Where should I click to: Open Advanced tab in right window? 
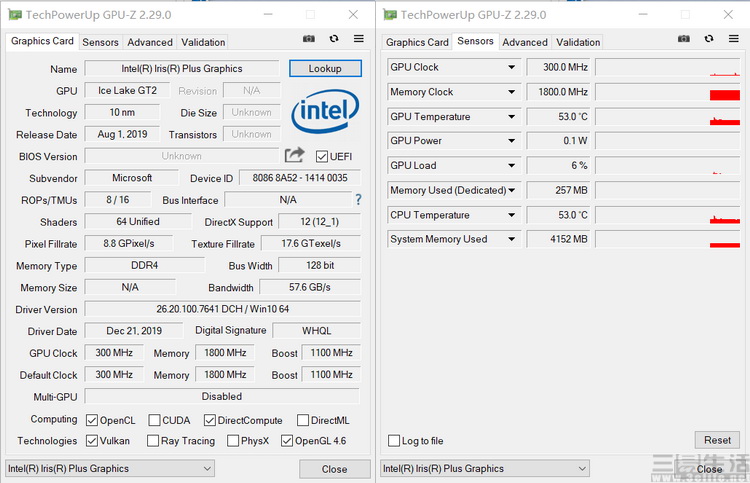coord(525,43)
